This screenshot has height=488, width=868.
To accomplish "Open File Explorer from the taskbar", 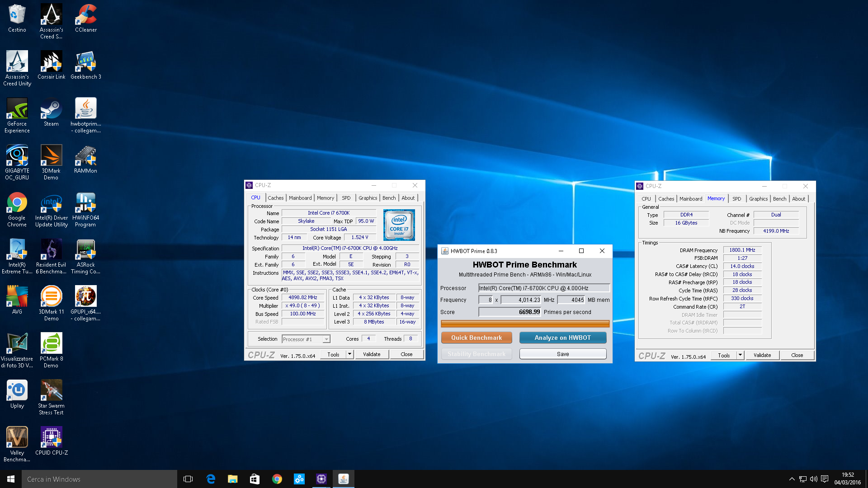I will (232, 479).
